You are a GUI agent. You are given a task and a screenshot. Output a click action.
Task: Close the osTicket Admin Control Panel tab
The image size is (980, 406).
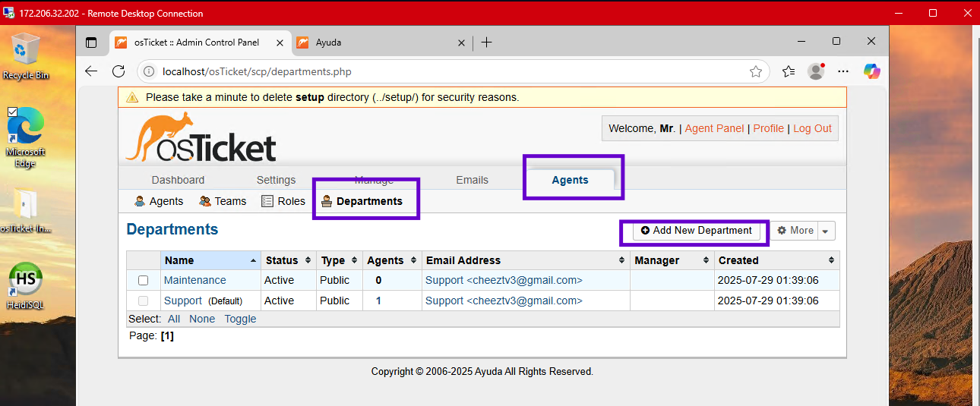point(279,42)
